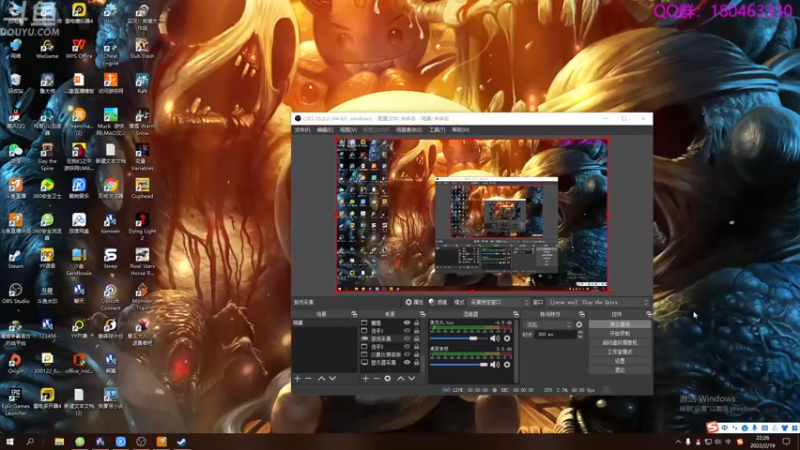Viewport: 800px width, 450px height.
Task: Move the selected source down in the list
Action: [412, 379]
